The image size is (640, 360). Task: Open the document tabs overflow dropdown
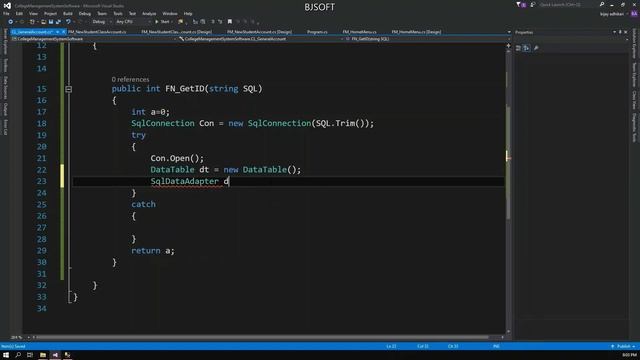[509, 32]
